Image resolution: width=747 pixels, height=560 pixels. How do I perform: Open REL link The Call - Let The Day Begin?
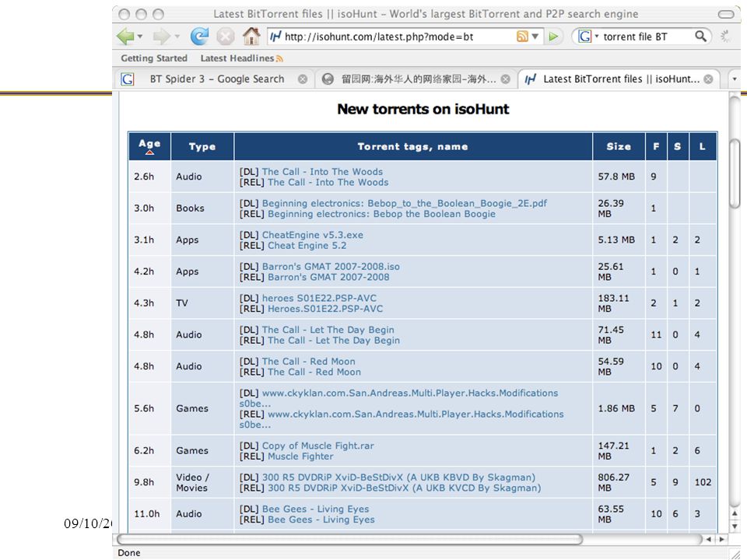pyautogui.click(x=334, y=341)
